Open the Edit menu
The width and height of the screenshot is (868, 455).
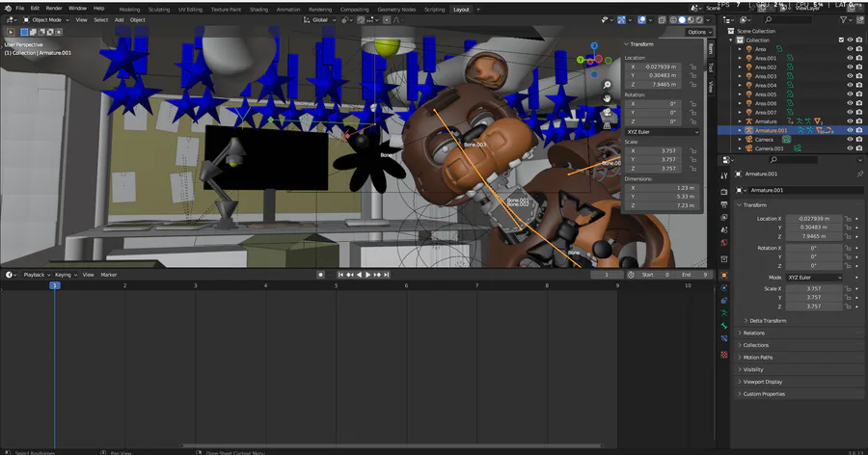(35, 9)
